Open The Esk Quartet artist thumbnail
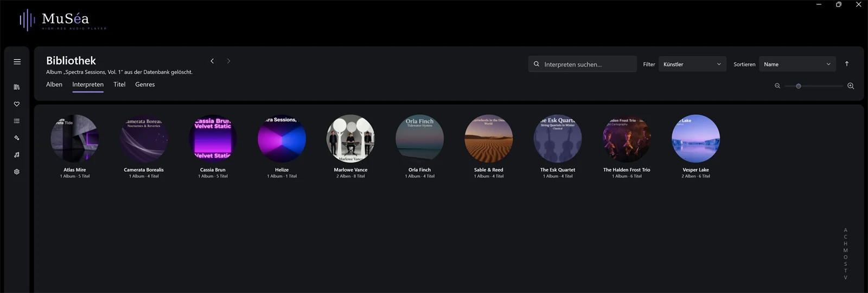 [x=558, y=138]
